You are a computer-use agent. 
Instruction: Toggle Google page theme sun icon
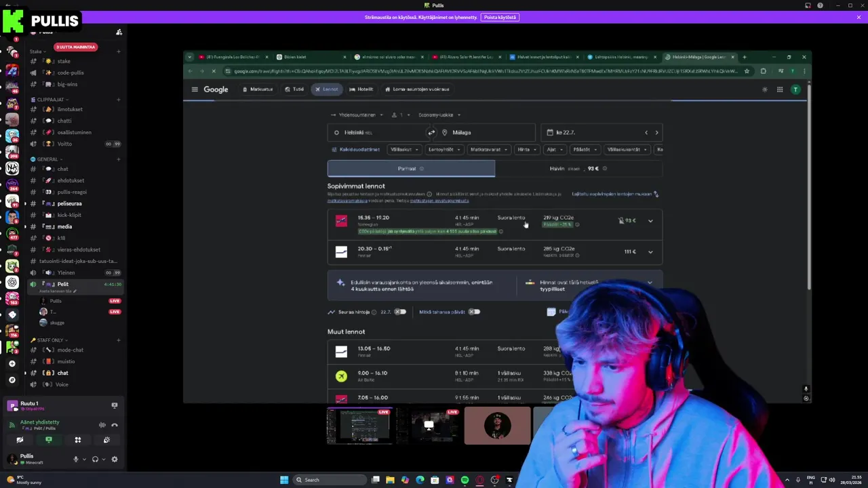(x=765, y=89)
